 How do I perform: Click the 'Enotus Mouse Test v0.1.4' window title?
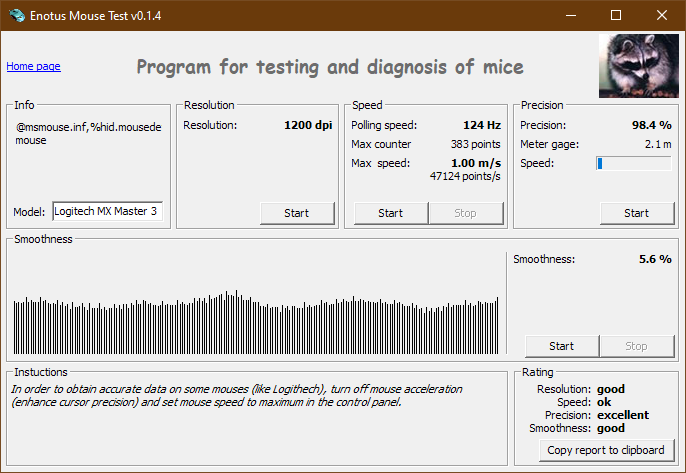click(95, 16)
